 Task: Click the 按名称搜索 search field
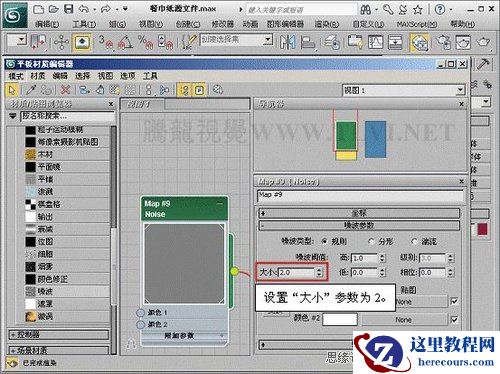click(68, 116)
